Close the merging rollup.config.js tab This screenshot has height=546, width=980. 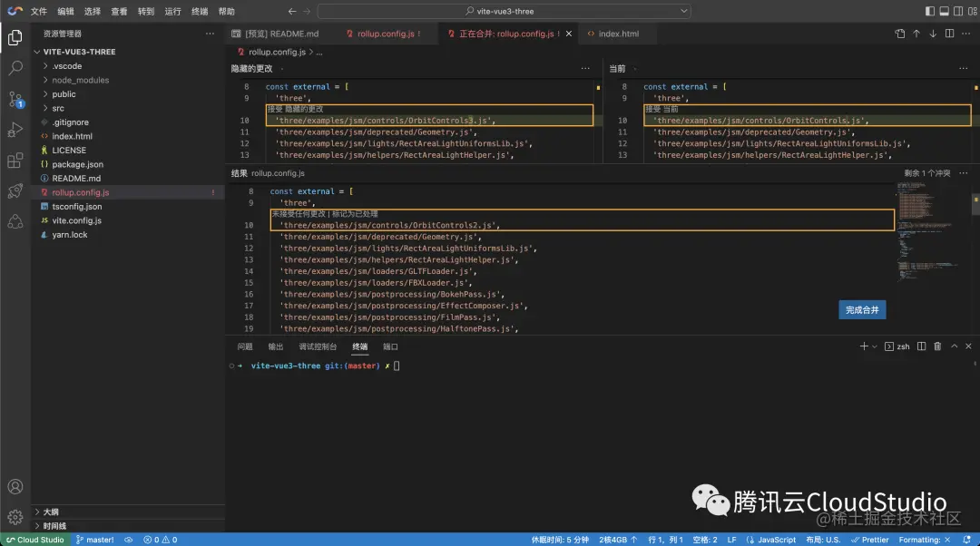[569, 34]
